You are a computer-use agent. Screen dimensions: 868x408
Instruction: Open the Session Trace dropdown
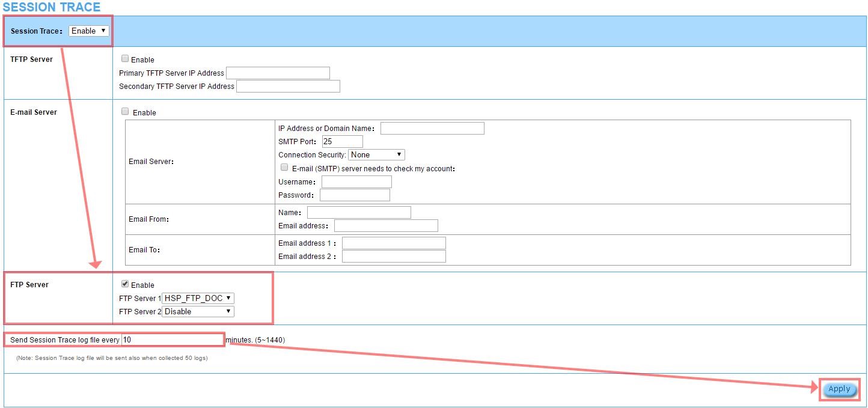coord(88,31)
